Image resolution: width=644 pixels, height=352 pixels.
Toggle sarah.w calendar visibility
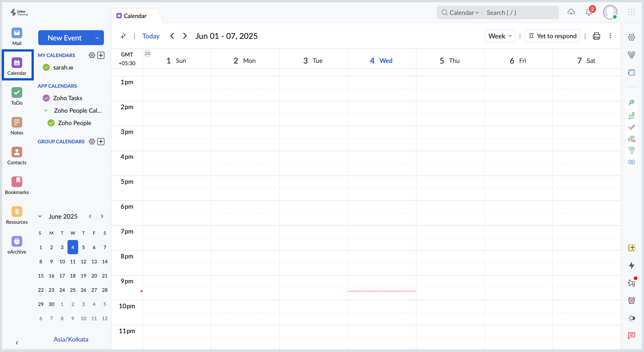click(x=46, y=68)
